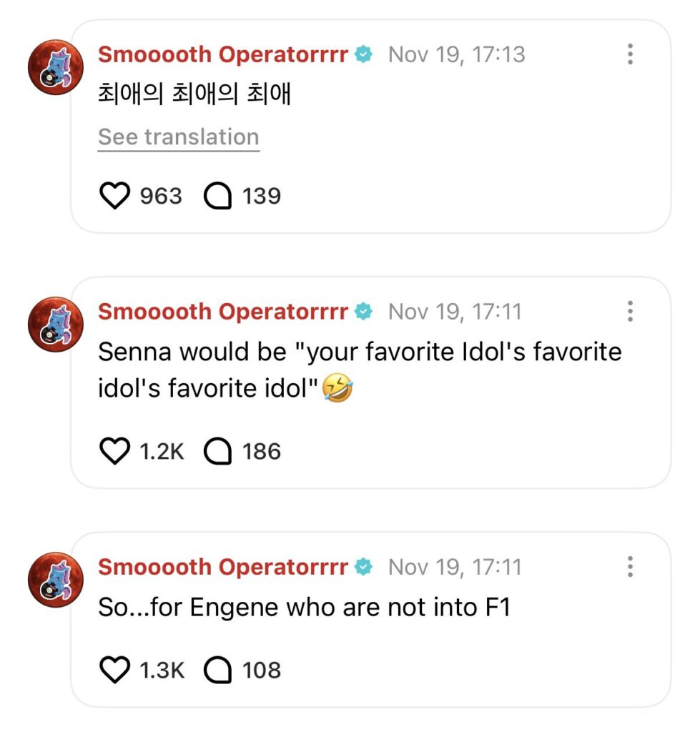This screenshot has width=700, height=732.
Task: Open the author name on the Engene post
Action: (222, 568)
